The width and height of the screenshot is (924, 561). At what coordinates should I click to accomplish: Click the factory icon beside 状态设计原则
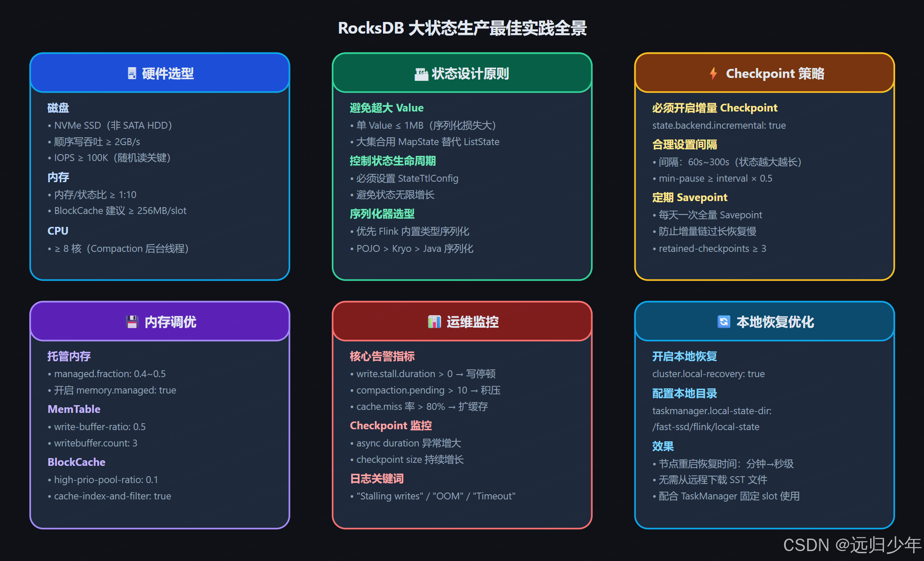421,74
